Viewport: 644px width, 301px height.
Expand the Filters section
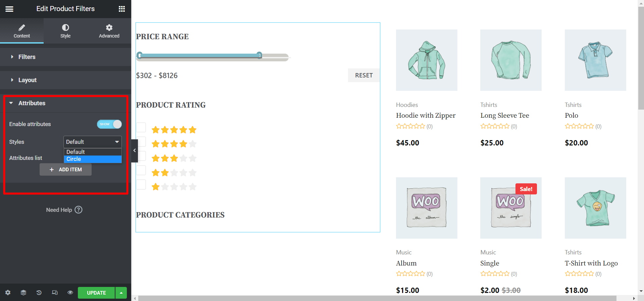pyautogui.click(x=27, y=57)
